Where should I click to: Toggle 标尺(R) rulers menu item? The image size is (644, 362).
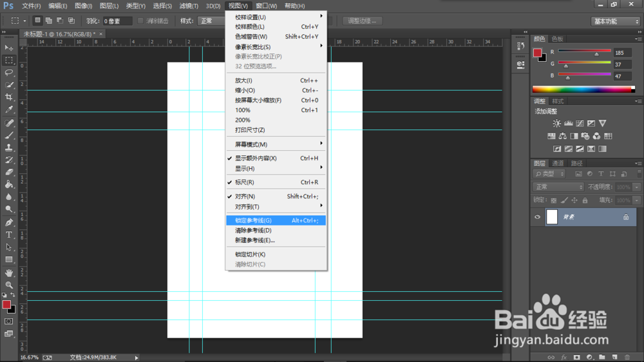click(276, 182)
